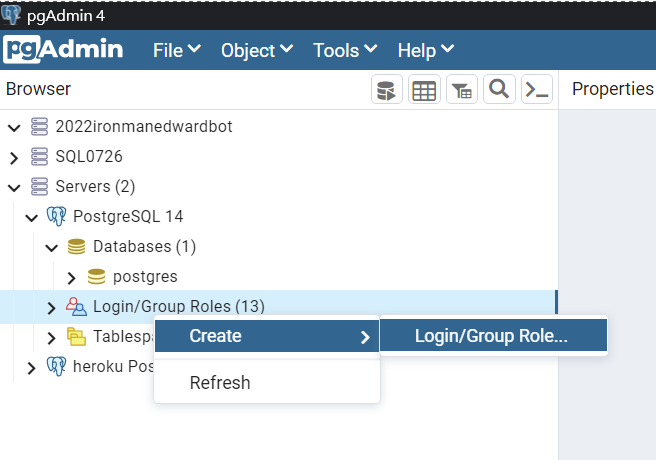
Task: Click the Servers (2) group icon
Action: [x=39, y=187]
